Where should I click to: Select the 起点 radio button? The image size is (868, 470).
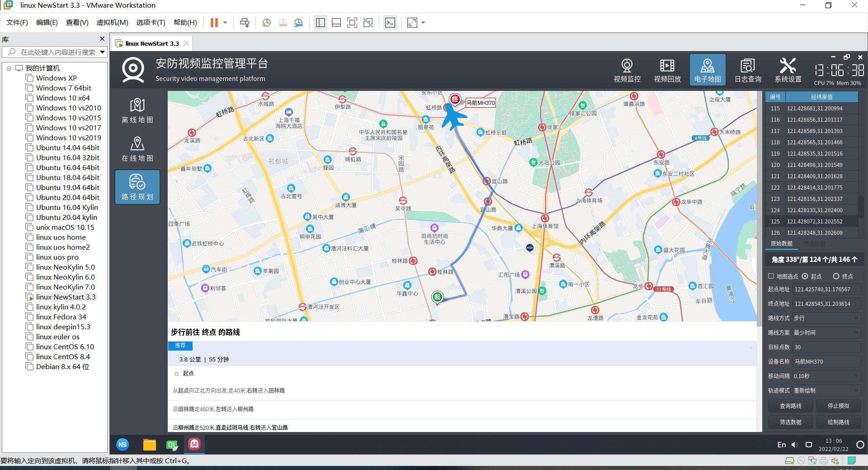[x=805, y=276]
